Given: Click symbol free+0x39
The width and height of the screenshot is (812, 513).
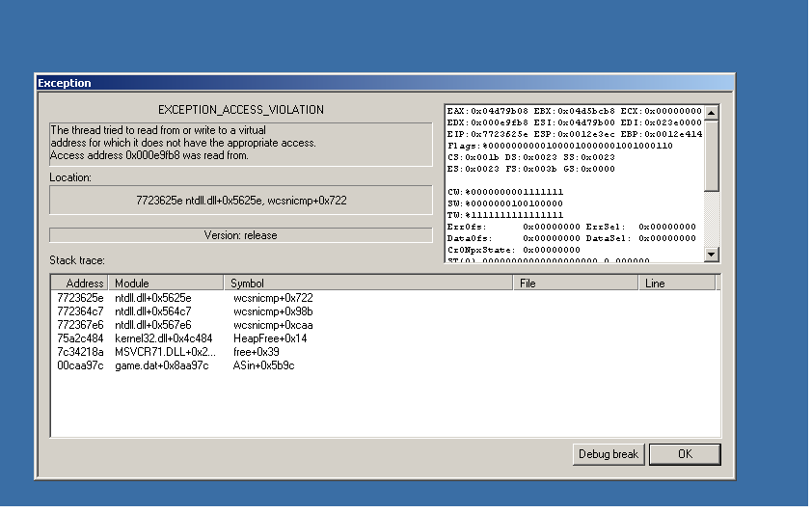Looking at the screenshot, I should 257,352.
